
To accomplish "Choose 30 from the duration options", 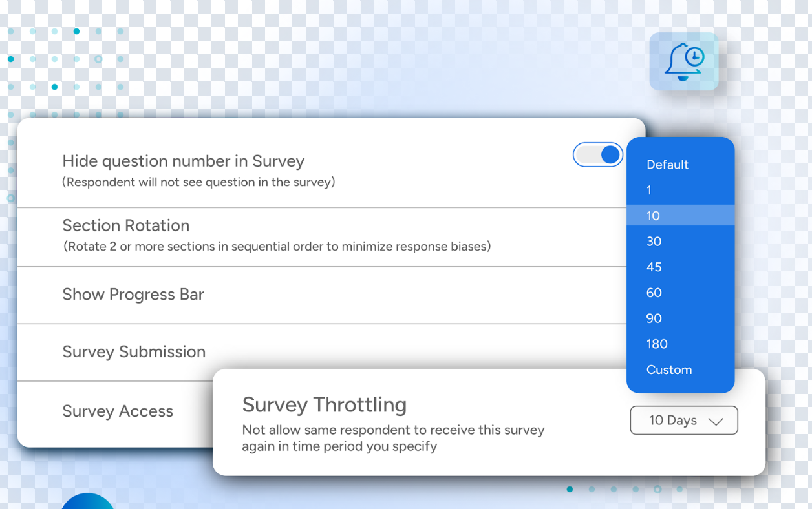I will click(654, 241).
